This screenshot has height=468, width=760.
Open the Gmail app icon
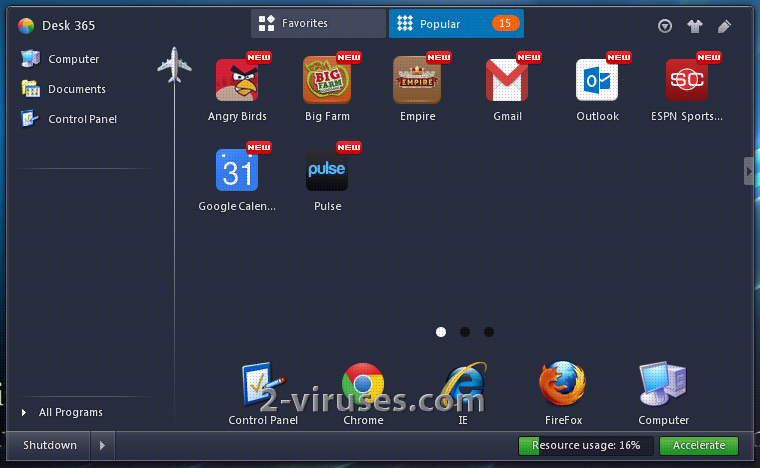pyautogui.click(x=507, y=80)
